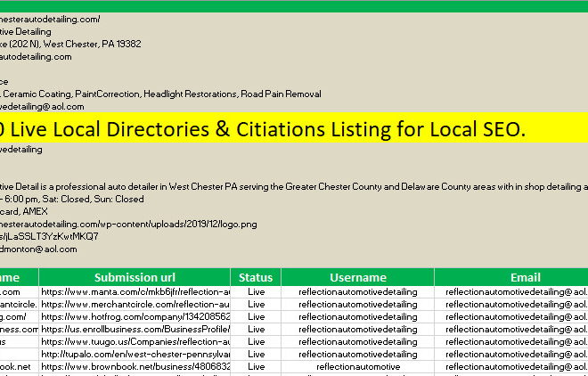Select the top 'hesterautodetailing.com/' website line
The image size is (588, 376).
tap(50, 19)
